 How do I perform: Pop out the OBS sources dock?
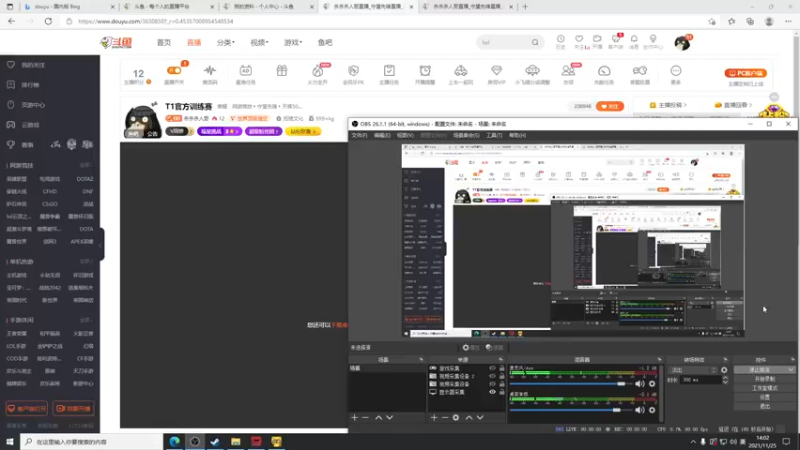[x=500, y=360]
